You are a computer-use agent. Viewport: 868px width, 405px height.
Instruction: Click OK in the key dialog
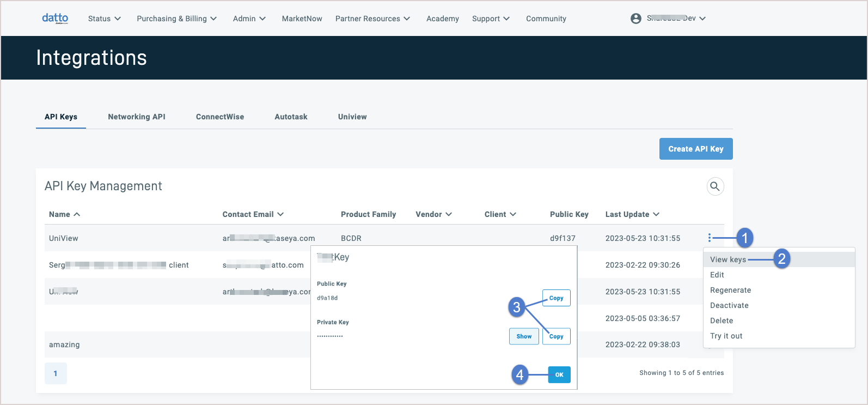pos(559,374)
